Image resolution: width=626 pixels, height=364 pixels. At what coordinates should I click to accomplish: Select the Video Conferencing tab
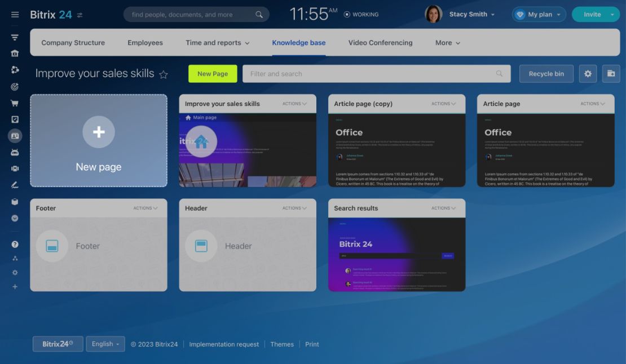pos(381,43)
